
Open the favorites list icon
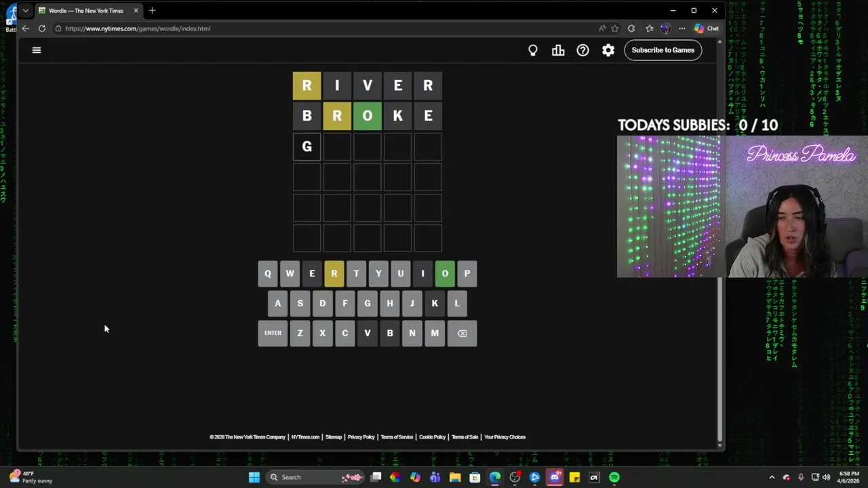[649, 28]
